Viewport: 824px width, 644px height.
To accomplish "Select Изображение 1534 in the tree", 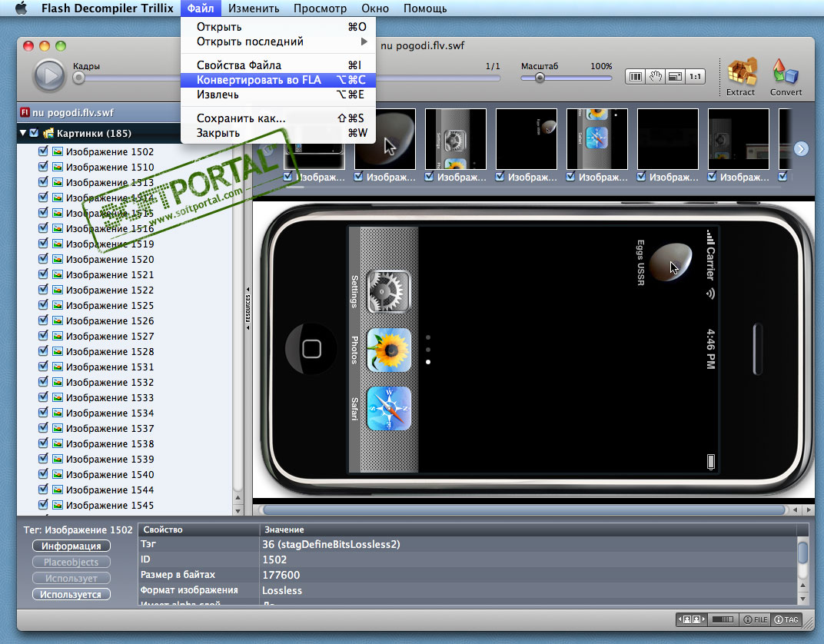I will click(110, 413).
